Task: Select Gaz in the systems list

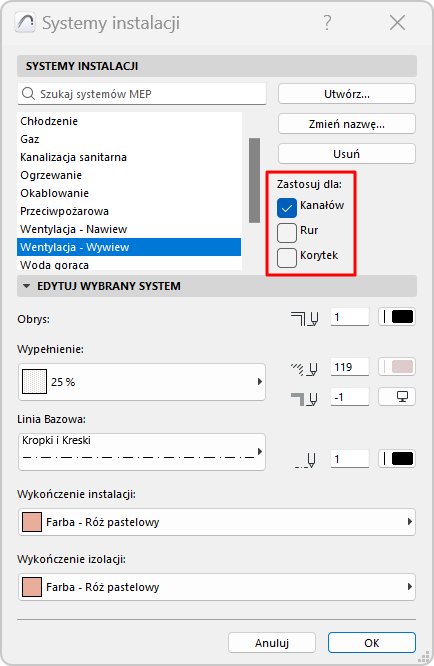Action: pyautogui.click(x=129, y=139)
